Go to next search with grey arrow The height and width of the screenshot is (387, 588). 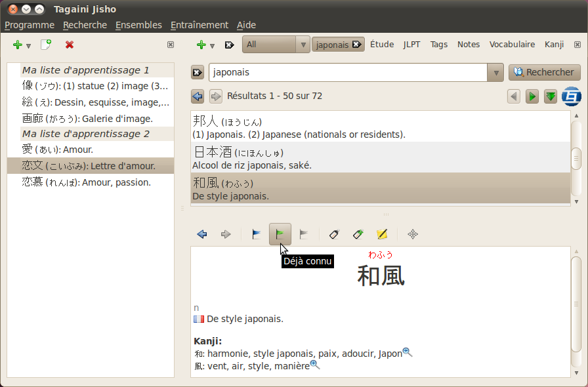click(216, 96)
